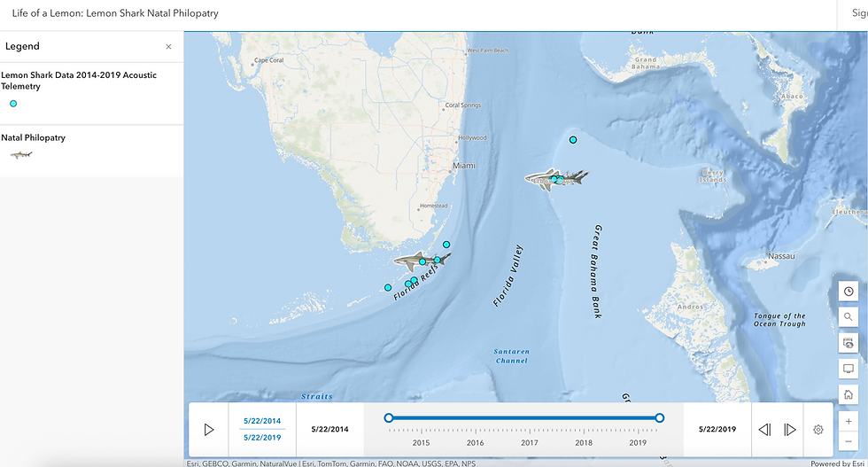Click 2019 tick on timeline

[638, 442]
